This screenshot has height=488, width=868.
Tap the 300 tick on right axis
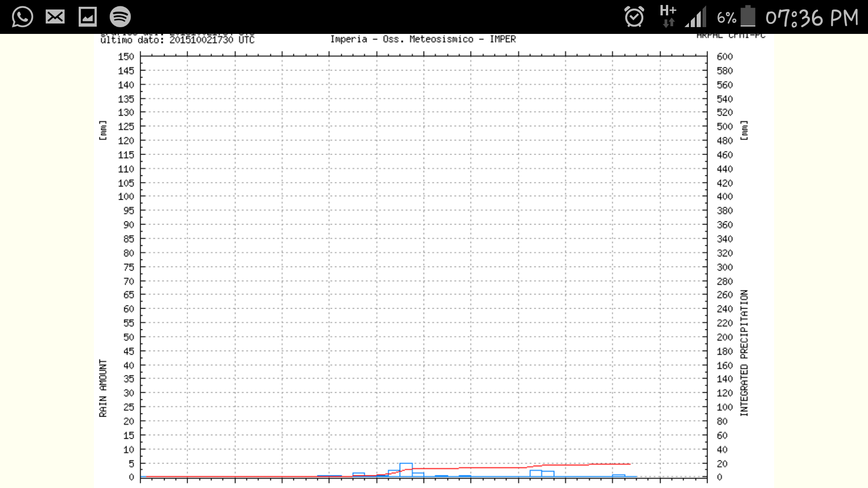click(725, 267)
